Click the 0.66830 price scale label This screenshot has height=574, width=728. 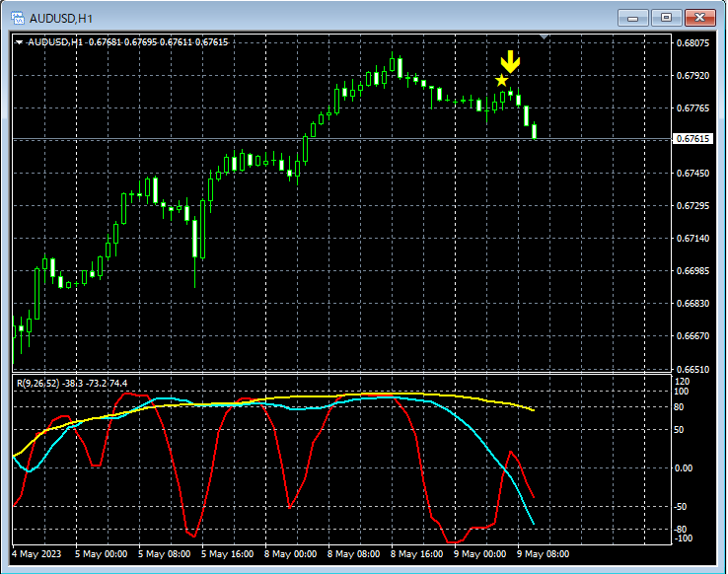click(x=692, y=303)
